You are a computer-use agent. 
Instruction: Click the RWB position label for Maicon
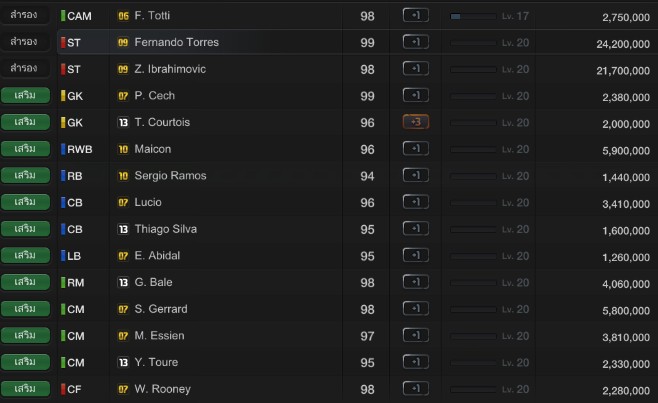79,149
